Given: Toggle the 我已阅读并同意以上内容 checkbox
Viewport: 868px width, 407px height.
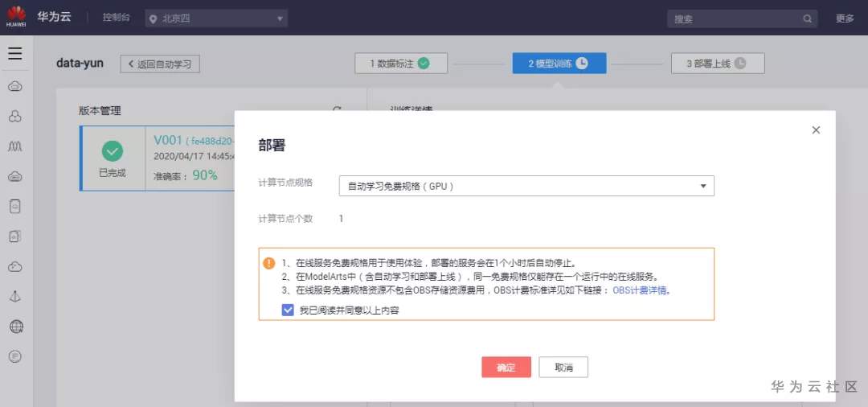Looking at the screenshot, I should pyautogui.click(x=288, y=310).
